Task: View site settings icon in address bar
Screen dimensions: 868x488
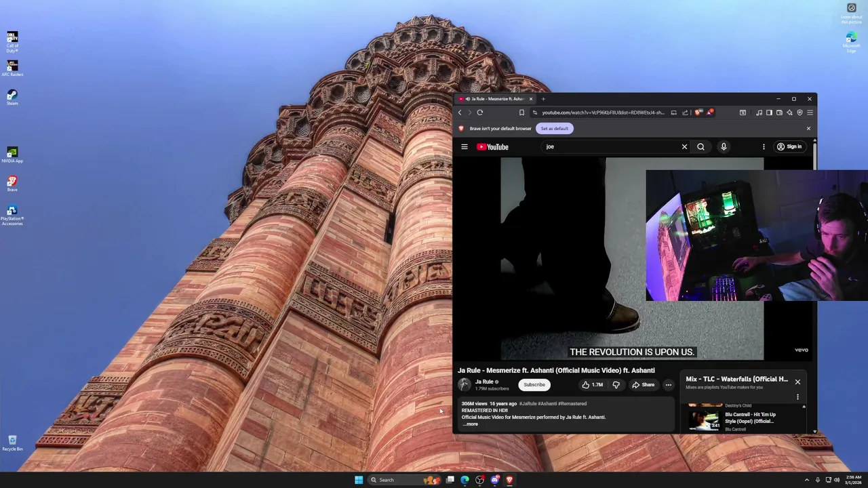Action: click(x=535, y=113)
